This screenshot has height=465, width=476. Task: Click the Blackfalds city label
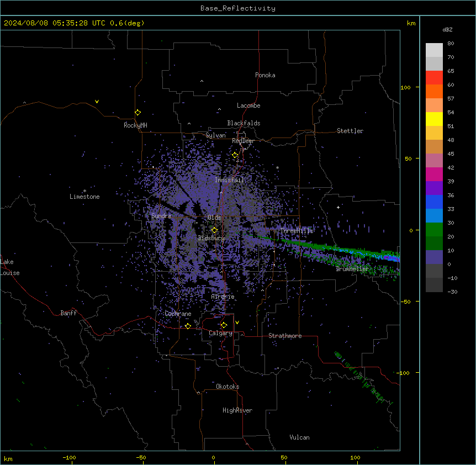tap(244, 123)
